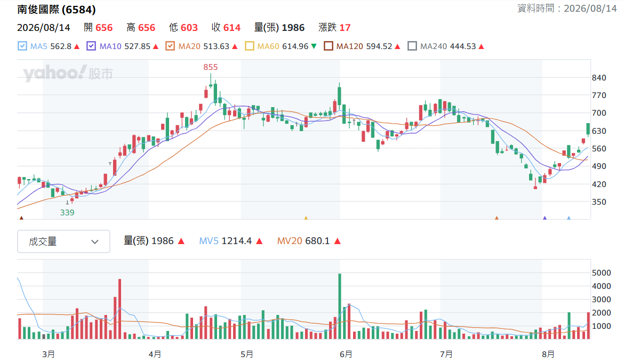Click the chevron arrow in 成交量 selector
Screen dimensions: 624x364
(x=95, y=242)
